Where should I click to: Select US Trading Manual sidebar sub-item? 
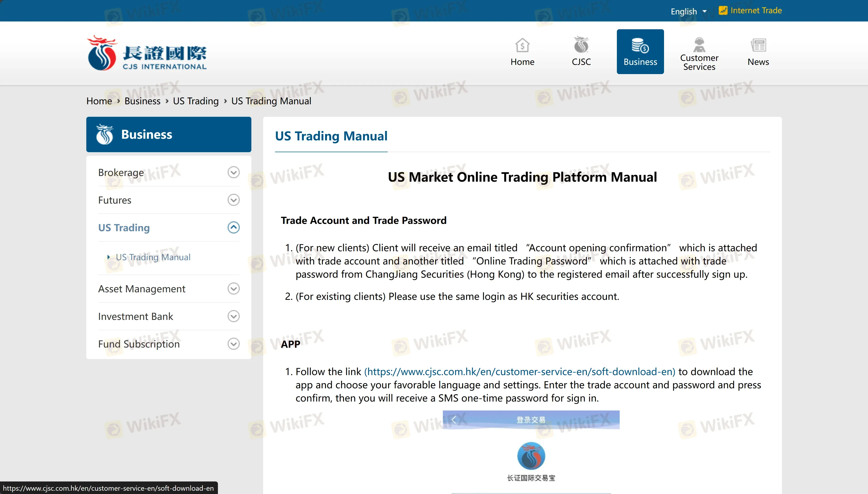click(x=153, y=257)
